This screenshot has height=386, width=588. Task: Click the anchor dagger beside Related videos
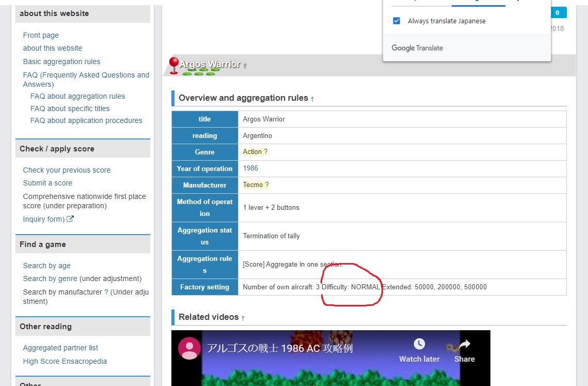243,318
